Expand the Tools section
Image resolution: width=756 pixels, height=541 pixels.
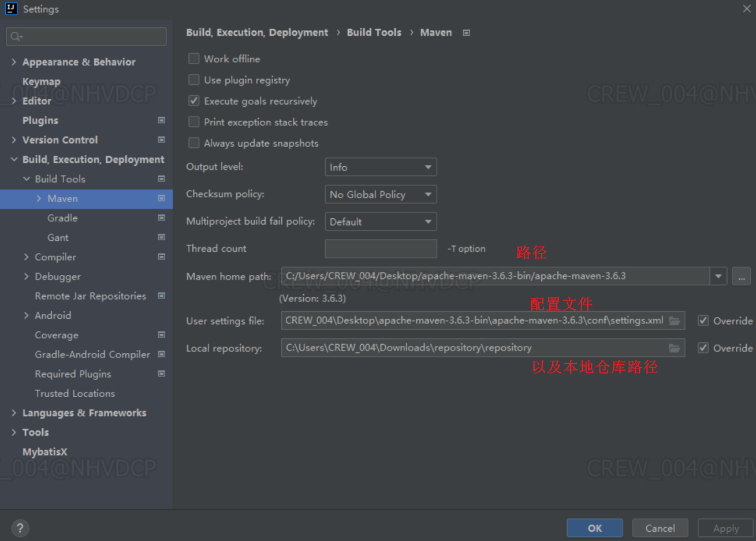14,432
